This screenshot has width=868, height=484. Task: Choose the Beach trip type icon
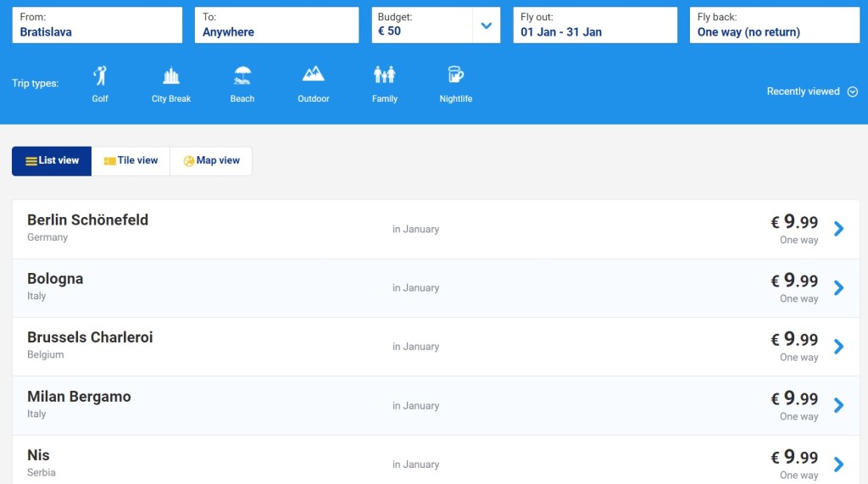click(x=242, y=75)
